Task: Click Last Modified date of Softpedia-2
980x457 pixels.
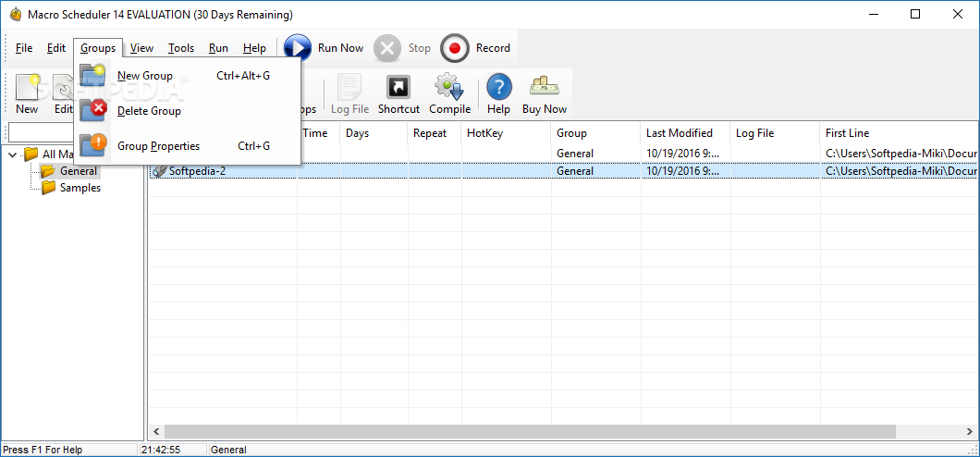Action: 682,170
